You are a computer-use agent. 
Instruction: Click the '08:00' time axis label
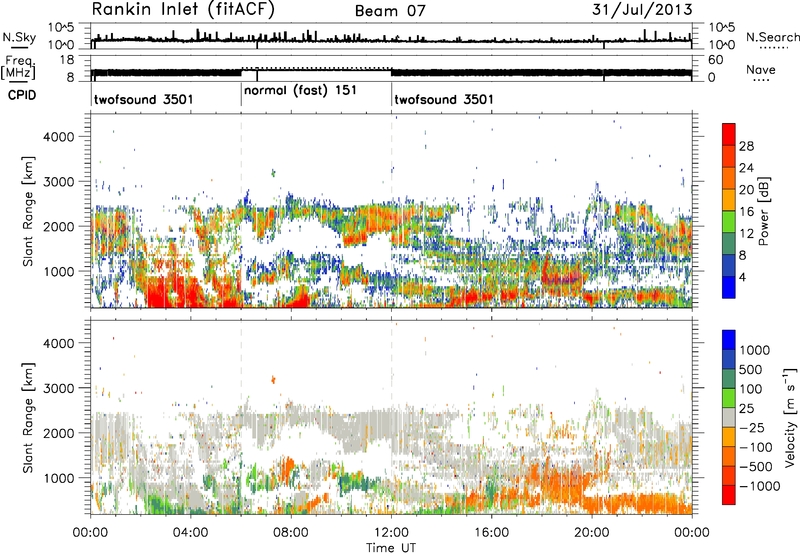290,533
